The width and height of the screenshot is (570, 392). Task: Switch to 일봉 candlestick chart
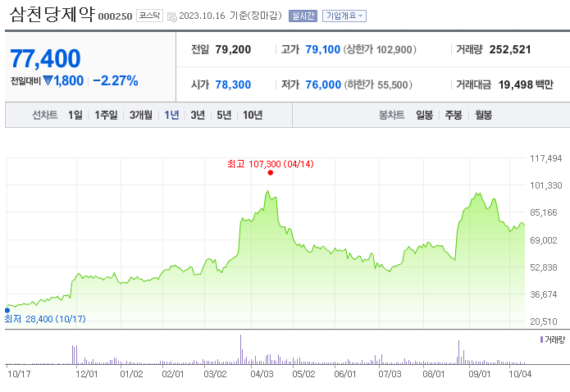[x=424, y=116]
